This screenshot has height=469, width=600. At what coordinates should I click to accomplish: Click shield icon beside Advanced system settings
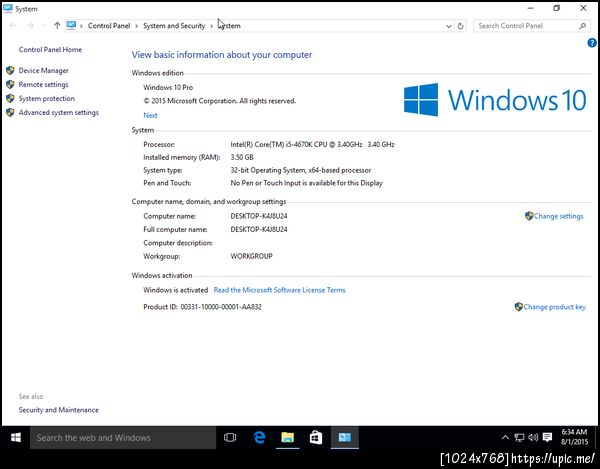[10, 112]
